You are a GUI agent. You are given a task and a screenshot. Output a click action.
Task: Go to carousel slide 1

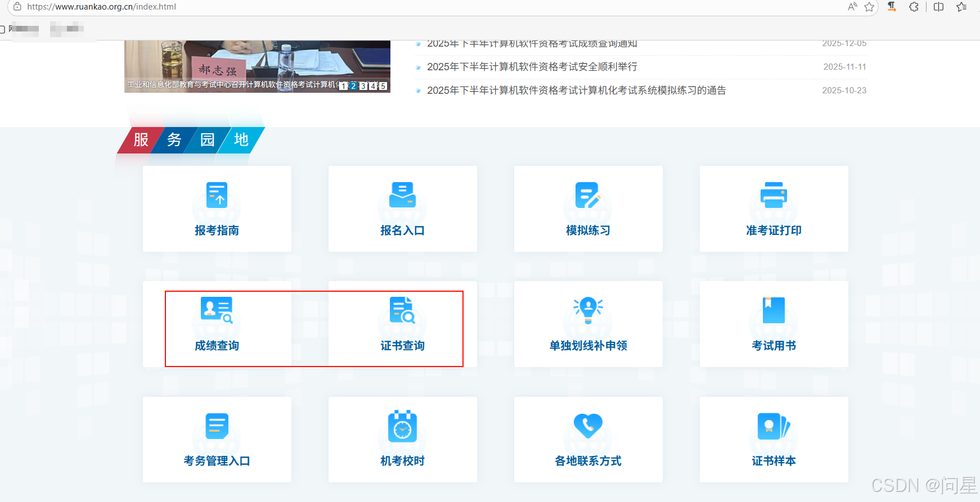[x=343, y=86]
